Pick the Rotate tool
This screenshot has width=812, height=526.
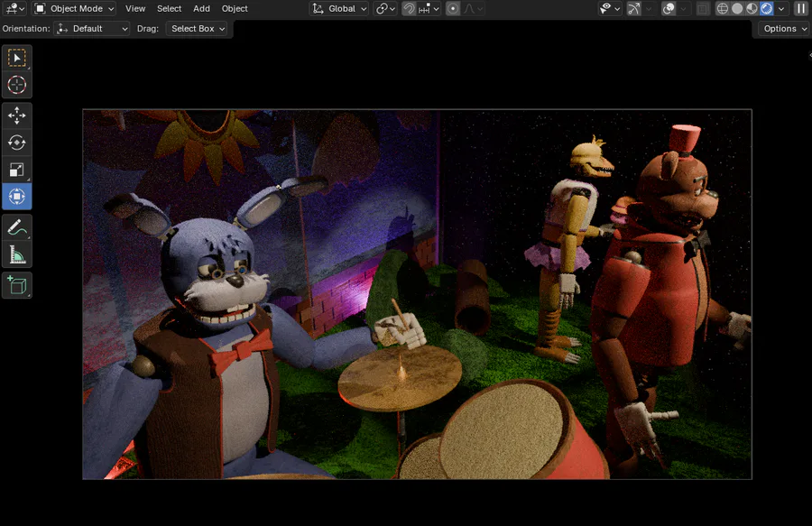(x=16, y=143)
